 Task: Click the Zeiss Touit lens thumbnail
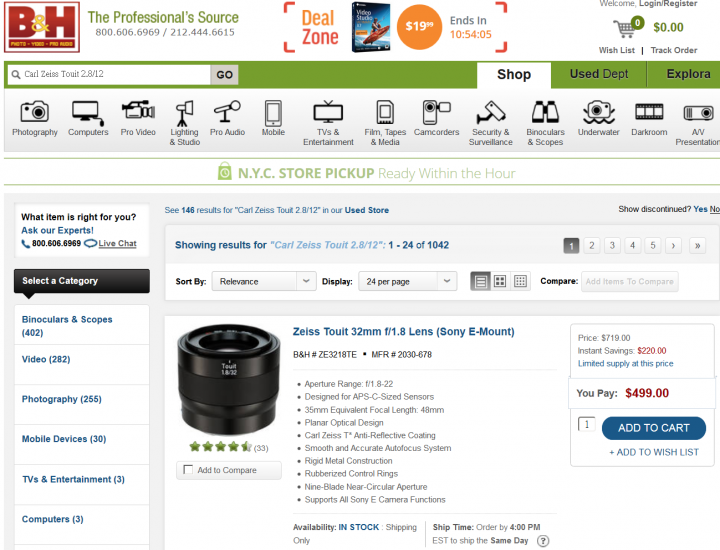(229, 379)
